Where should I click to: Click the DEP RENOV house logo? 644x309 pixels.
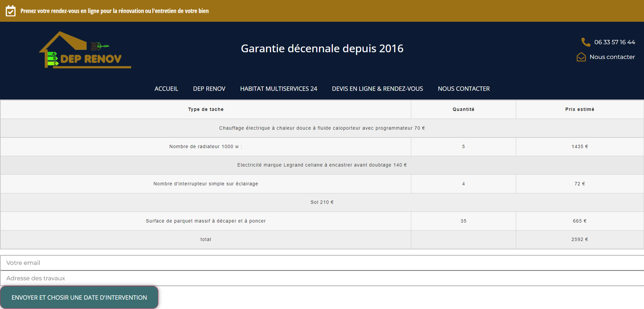pos(85,50)
